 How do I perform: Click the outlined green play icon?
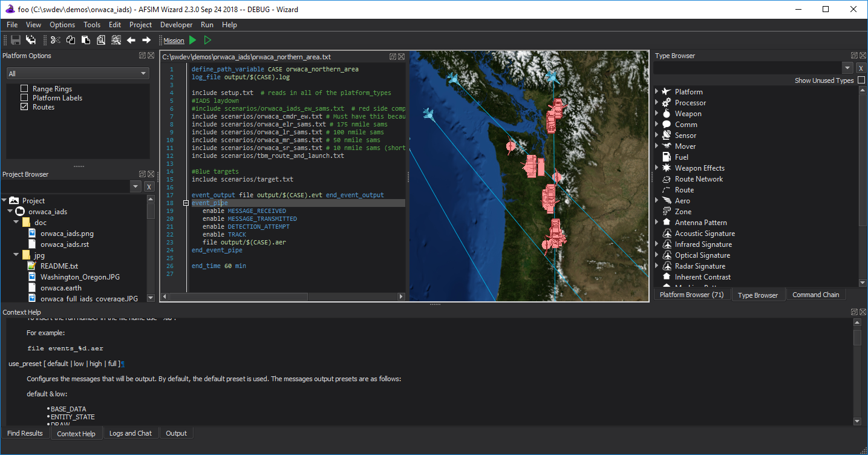207,40
